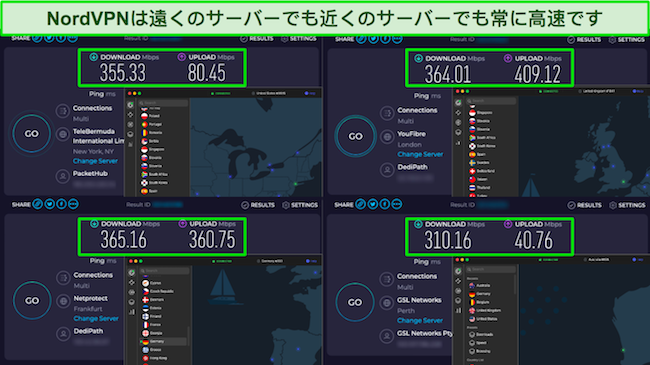Select top globe icon in Perth NordVPN sidebar
The image size is (650, 365).
coord(458,271)
